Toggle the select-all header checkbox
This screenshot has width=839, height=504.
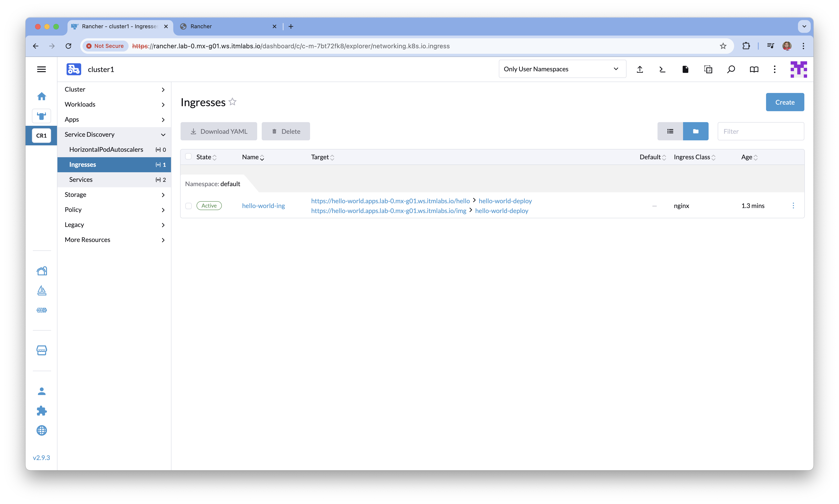188,157
